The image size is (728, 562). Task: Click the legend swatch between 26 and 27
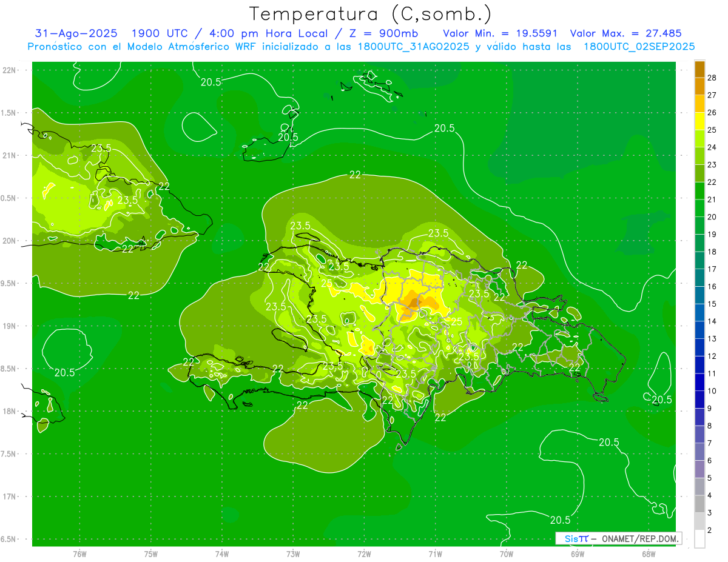699,104
